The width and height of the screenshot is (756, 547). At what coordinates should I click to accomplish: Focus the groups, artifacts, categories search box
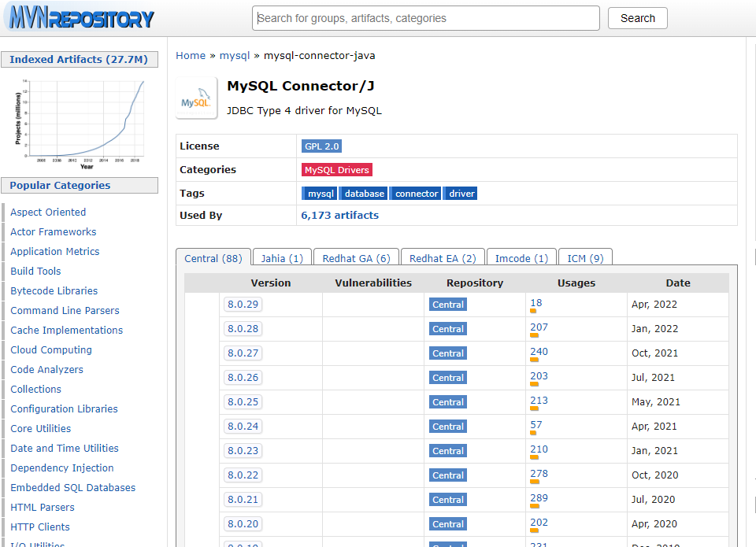pyautogui.click(x=426, y=18)
